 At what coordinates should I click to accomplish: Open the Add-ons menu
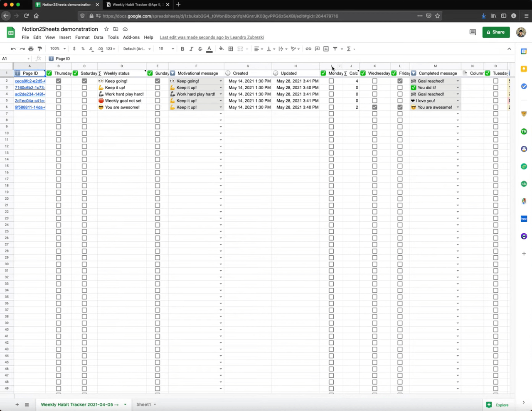pyautogui.click(x=131, y=37)
